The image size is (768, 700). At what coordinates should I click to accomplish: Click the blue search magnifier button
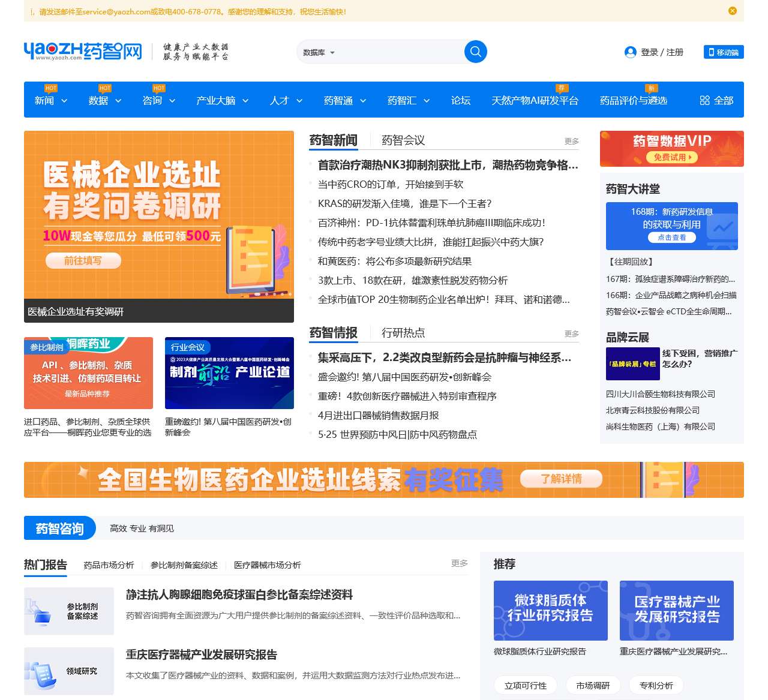click(x=475, y=52)
